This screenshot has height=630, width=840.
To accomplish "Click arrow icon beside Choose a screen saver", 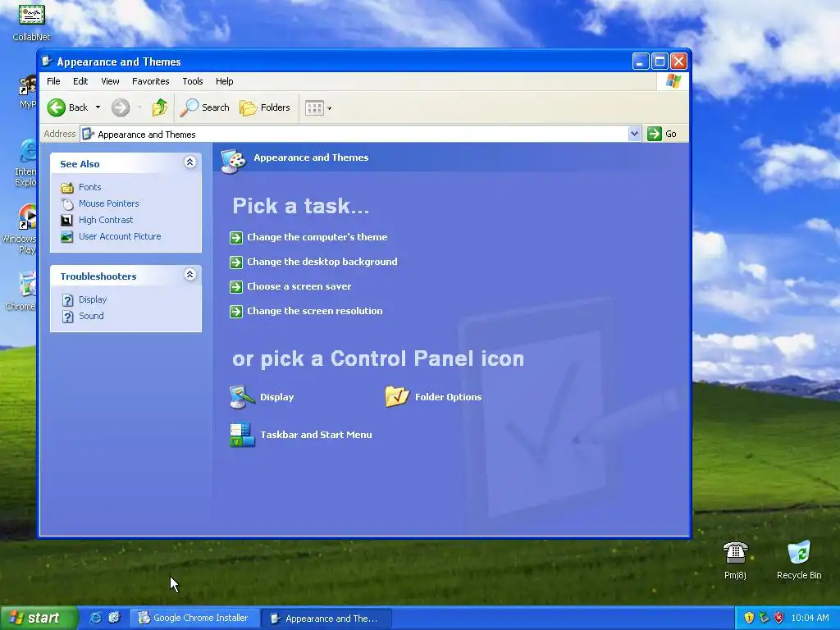I will [x=236, y=286].
